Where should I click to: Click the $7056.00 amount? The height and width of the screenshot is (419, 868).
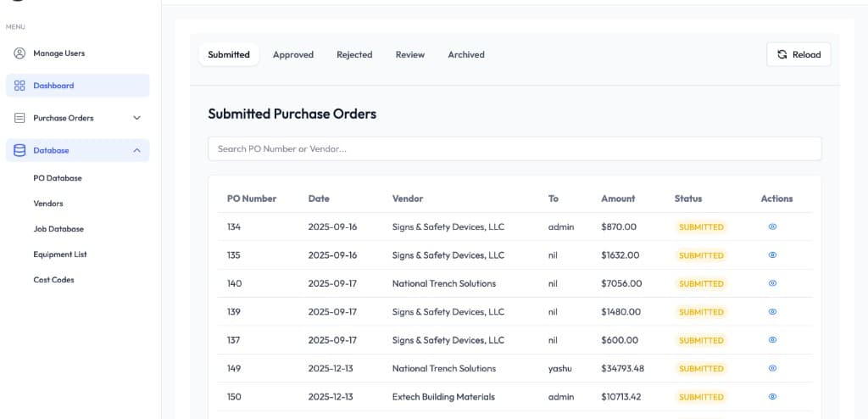pos(621,283)
